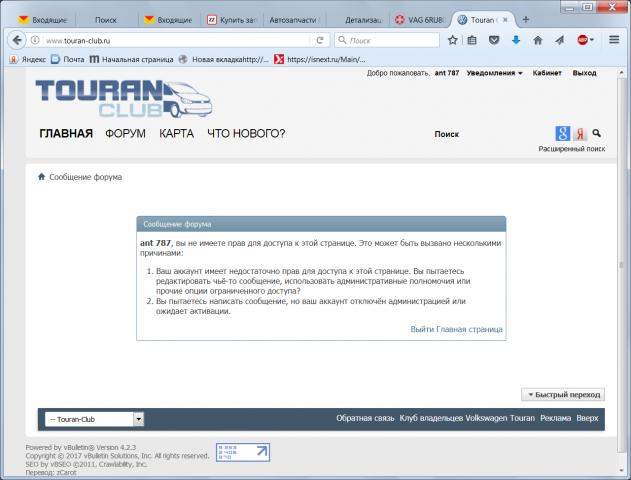Switch to VAG 6RU8 tab
This screenshot has height=480, width=631.
point(420,20)
